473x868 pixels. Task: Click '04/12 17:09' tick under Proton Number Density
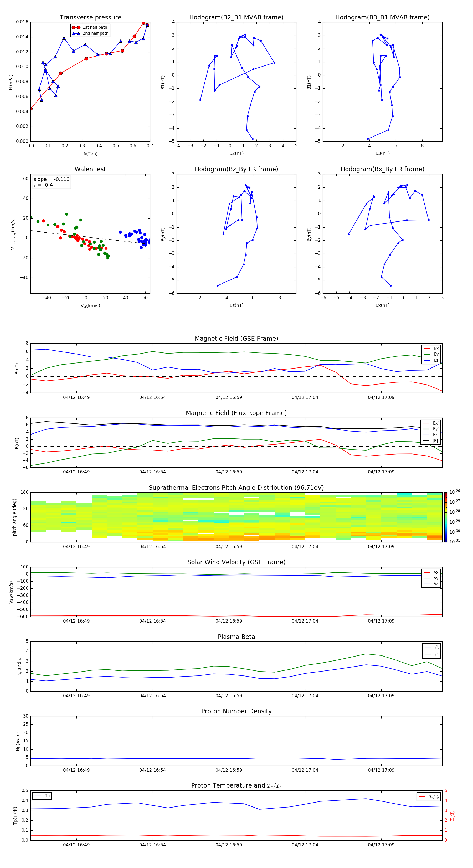pos(381,770)
